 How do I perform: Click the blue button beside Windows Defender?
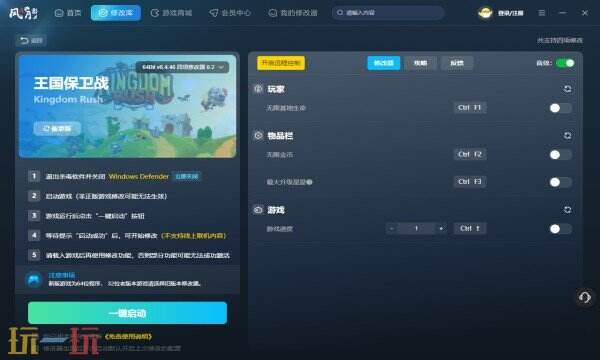pyautogui.click(x=187, y=176)
